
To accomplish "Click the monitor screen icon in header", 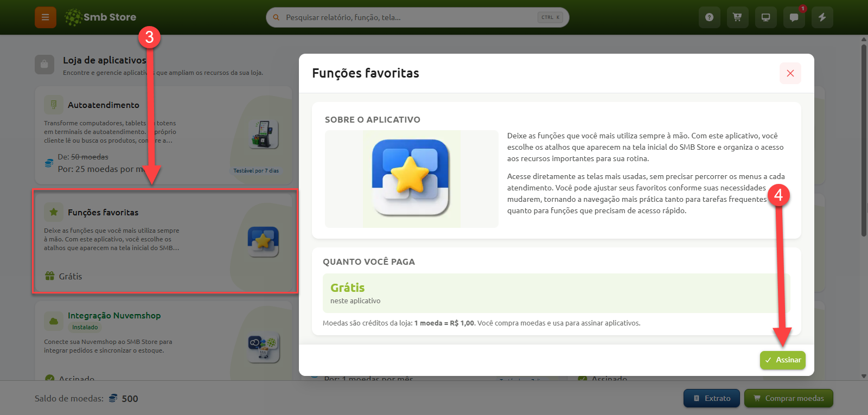I will [765, 17].
